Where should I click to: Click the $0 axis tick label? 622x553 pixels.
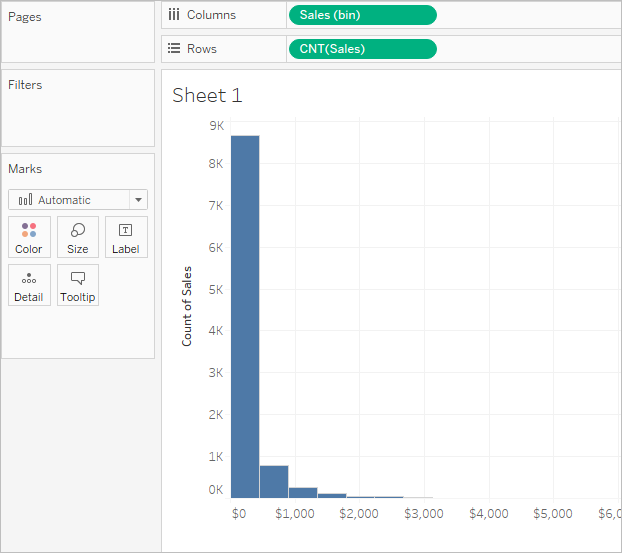pos(239,513)
